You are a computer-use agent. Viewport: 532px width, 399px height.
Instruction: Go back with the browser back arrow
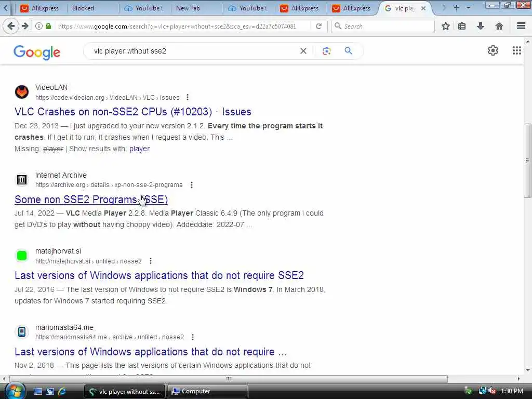point(10,26)
